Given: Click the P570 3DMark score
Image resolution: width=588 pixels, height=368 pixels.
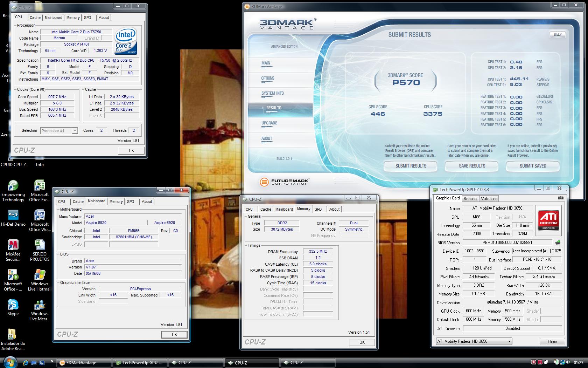Looking at the screenshot, I should (405, 83).
